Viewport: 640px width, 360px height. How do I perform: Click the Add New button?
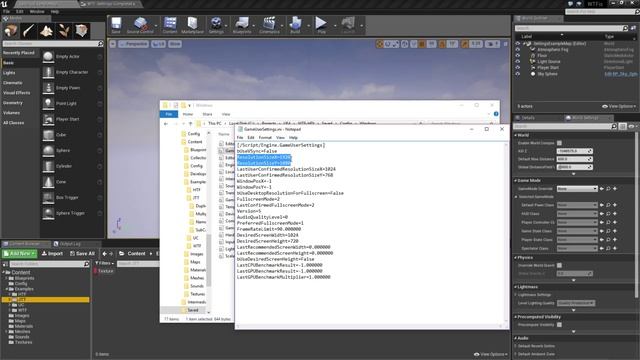tap(20, 253)
